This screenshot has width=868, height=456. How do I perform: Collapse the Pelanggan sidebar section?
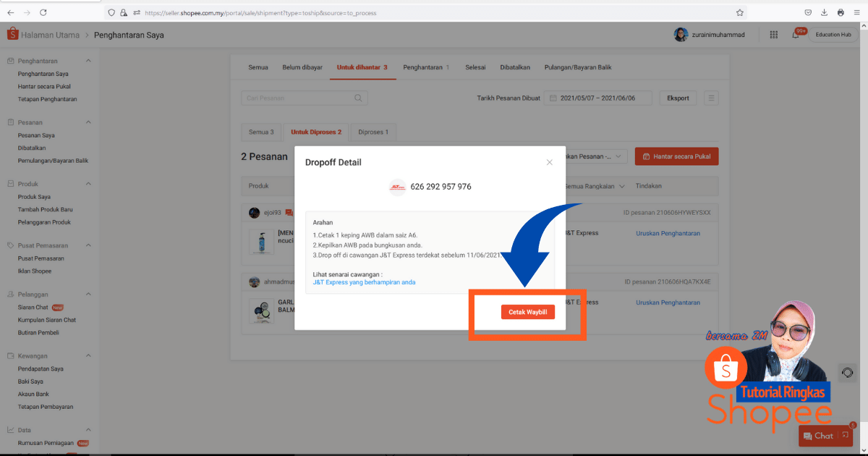(88, 295)
